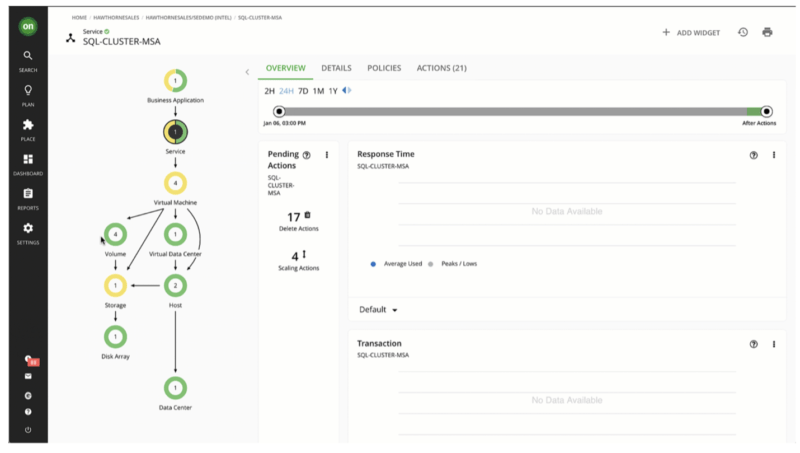Open the Actions (21) tab
This screenshot has height=453, width=800.
tap(441, 68)
